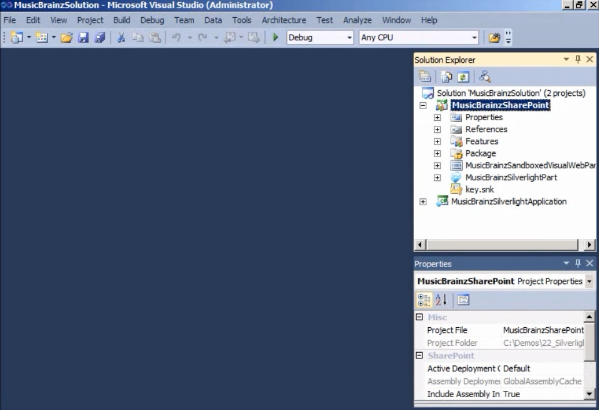Open the New Project icon dropdown arrow

point(29,37)
